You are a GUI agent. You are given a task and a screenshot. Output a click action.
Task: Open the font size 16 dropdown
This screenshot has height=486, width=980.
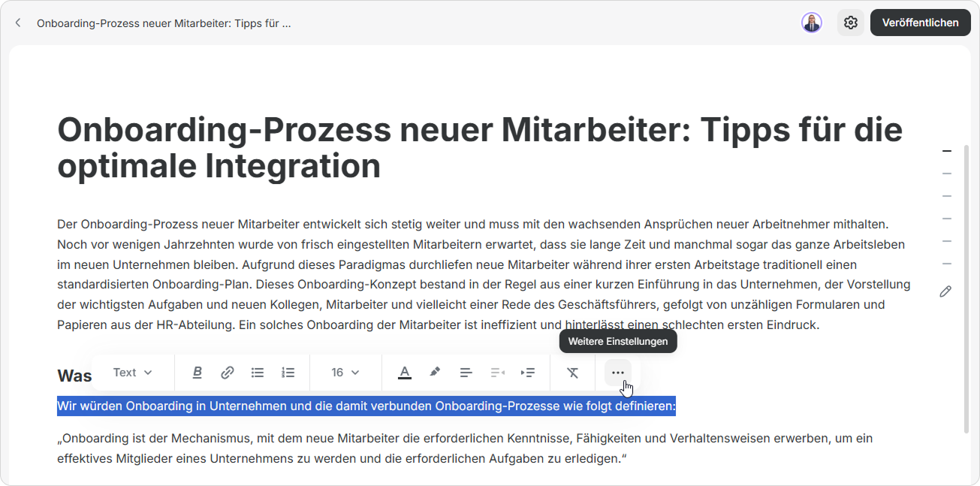(x=345, y=373)
